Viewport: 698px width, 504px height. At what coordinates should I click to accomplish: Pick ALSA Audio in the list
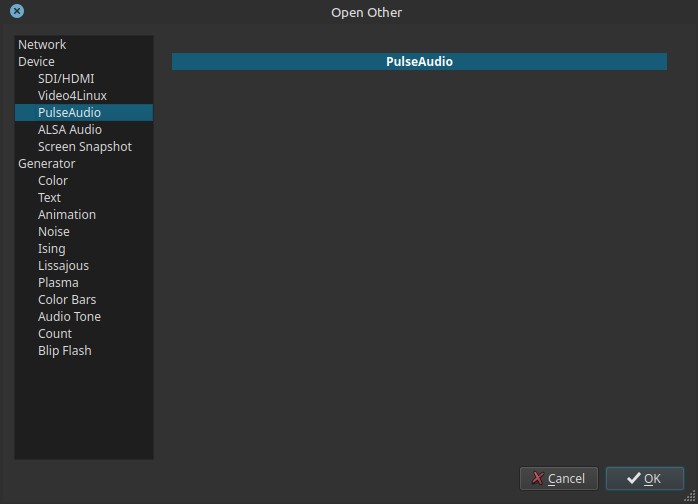[x=69, y=130]
